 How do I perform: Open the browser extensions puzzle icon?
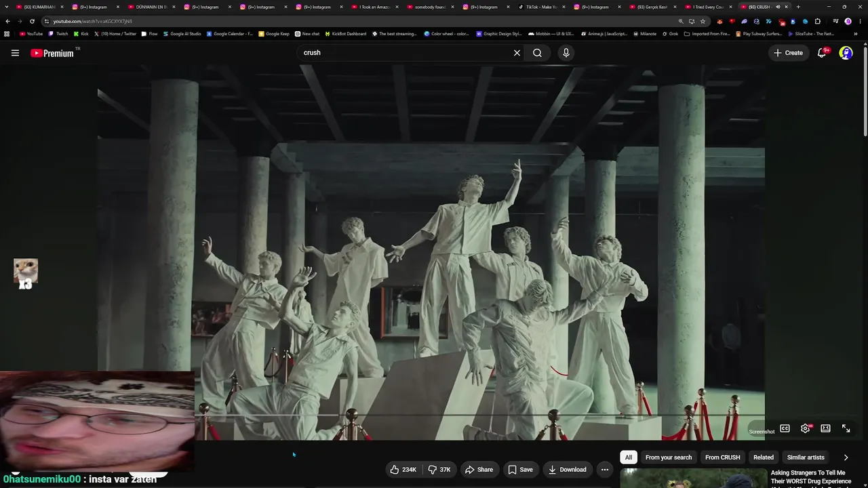click(817, 21)
